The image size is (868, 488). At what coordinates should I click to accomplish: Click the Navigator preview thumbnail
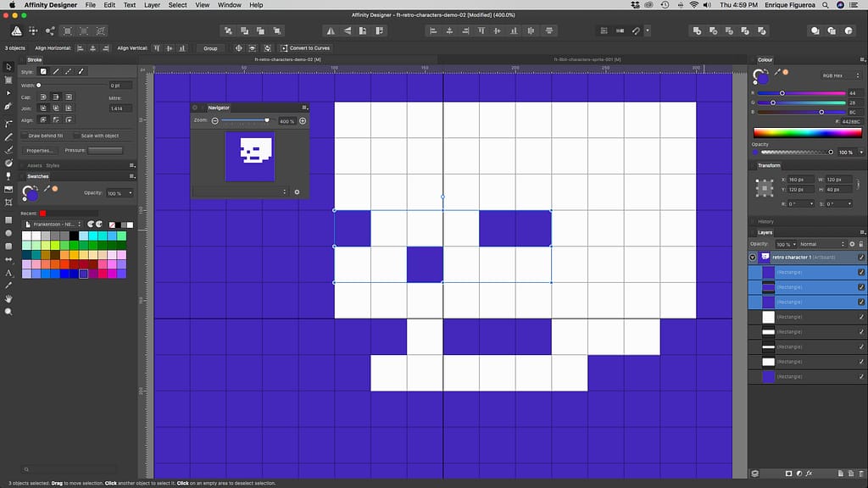250,157
